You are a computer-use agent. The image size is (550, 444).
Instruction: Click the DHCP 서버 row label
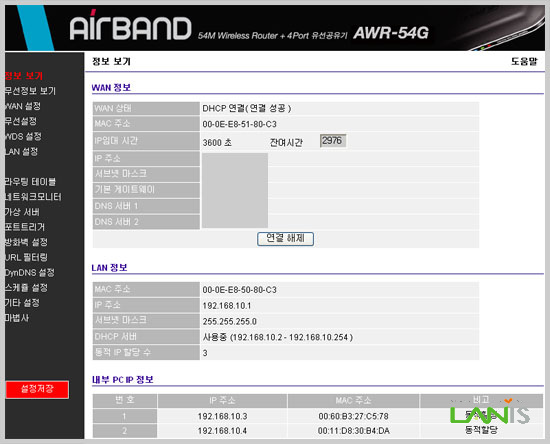(116, 336)
